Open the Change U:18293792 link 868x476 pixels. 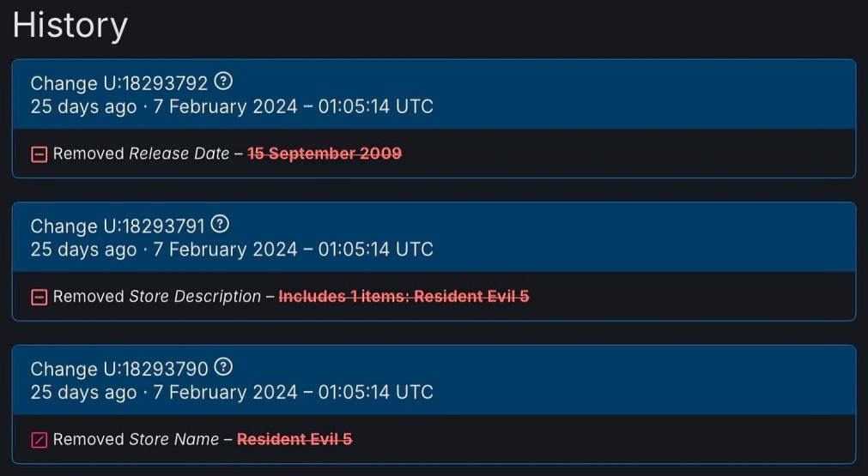119,83
